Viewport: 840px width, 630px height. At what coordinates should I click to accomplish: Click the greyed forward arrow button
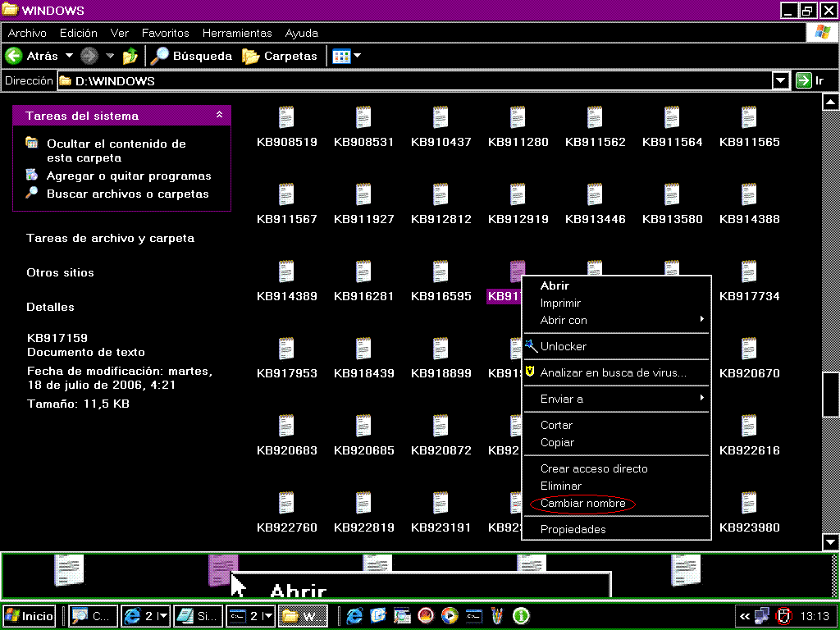point(89,56)
